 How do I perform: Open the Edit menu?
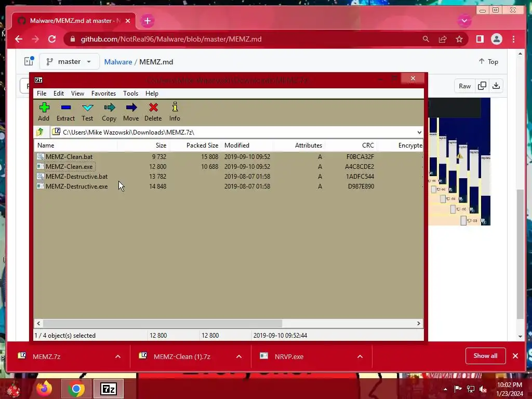[58, 94]
